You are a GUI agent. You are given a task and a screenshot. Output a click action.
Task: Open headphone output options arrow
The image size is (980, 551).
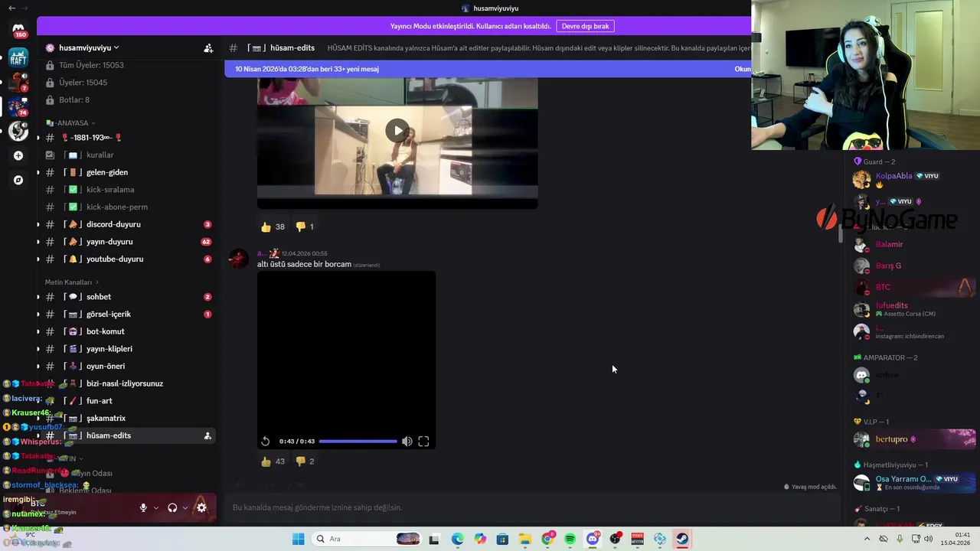(x=185, y=507)
